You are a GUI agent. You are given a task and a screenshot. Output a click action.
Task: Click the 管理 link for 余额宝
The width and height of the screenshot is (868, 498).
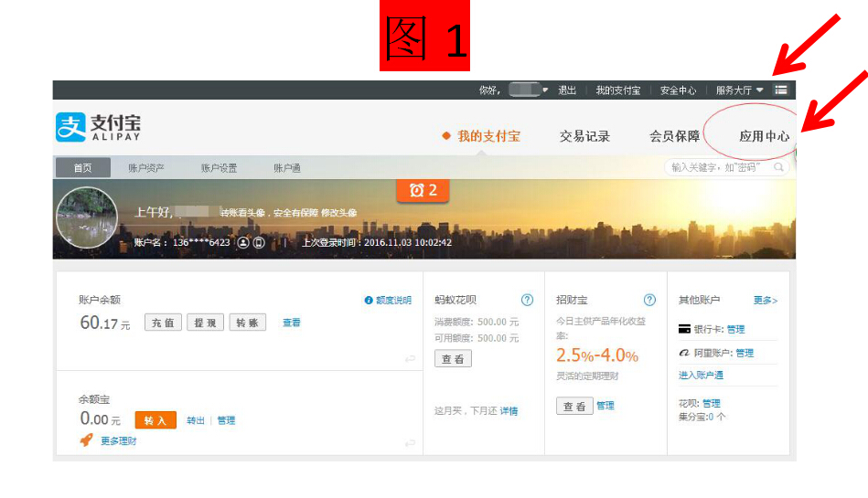227,420
